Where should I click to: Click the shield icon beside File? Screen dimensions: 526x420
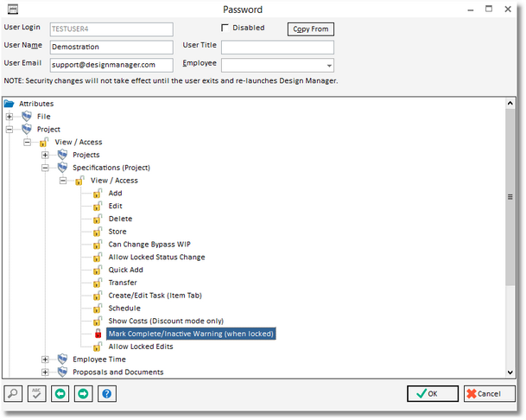pos(27,116)
